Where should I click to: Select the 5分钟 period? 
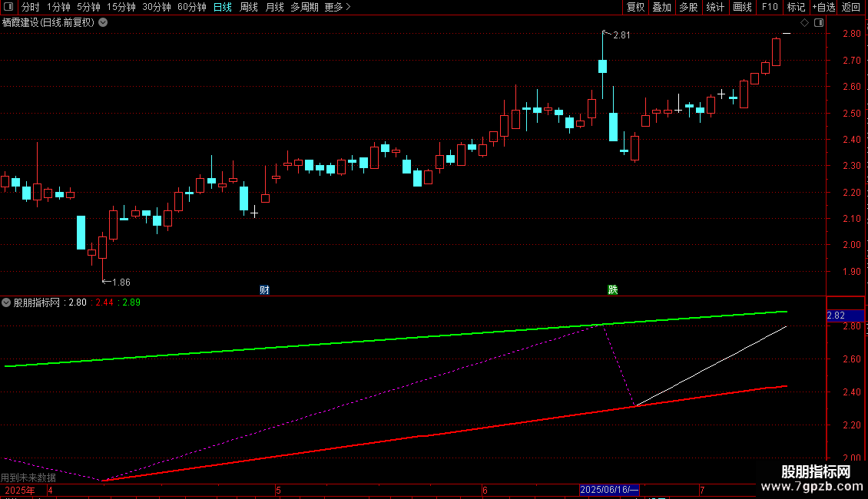[x=88, y=7]
